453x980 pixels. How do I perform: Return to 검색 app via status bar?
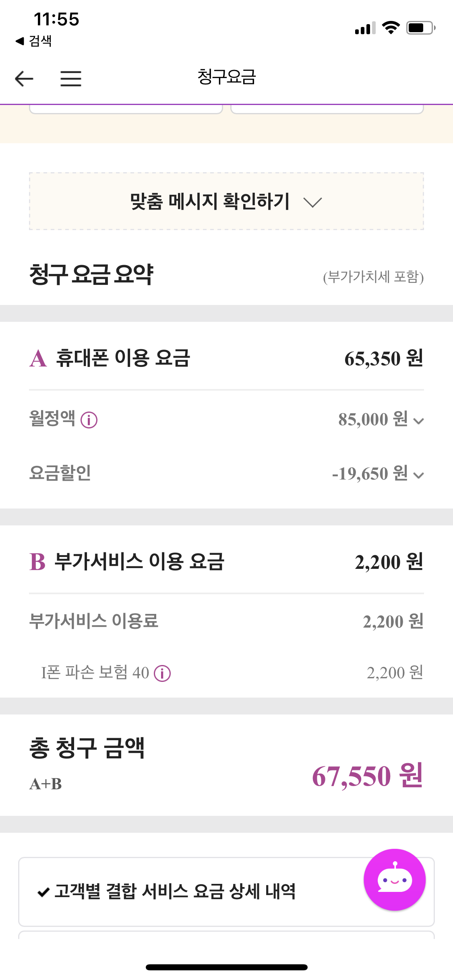pos(34,41)
